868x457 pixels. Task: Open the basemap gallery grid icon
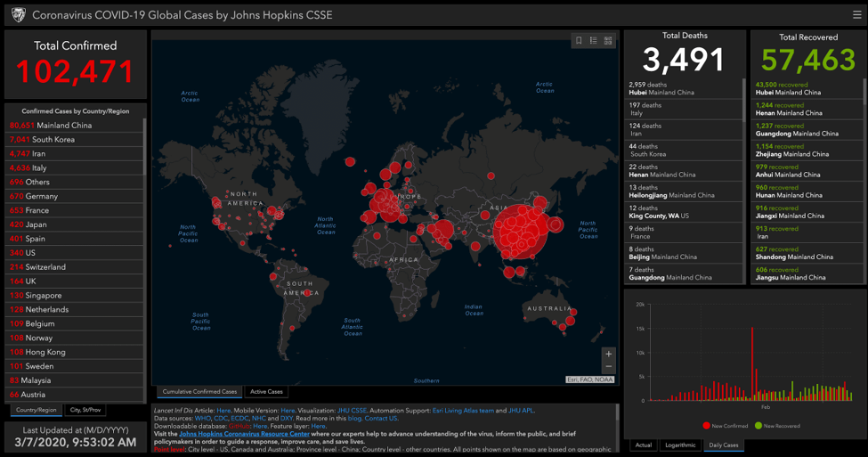tap(608, 40)
